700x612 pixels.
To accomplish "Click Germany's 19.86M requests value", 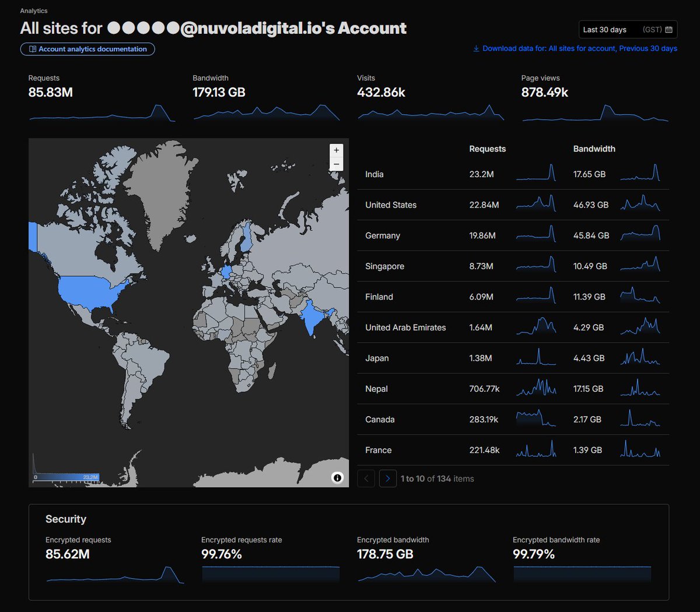I will point(482,235).
